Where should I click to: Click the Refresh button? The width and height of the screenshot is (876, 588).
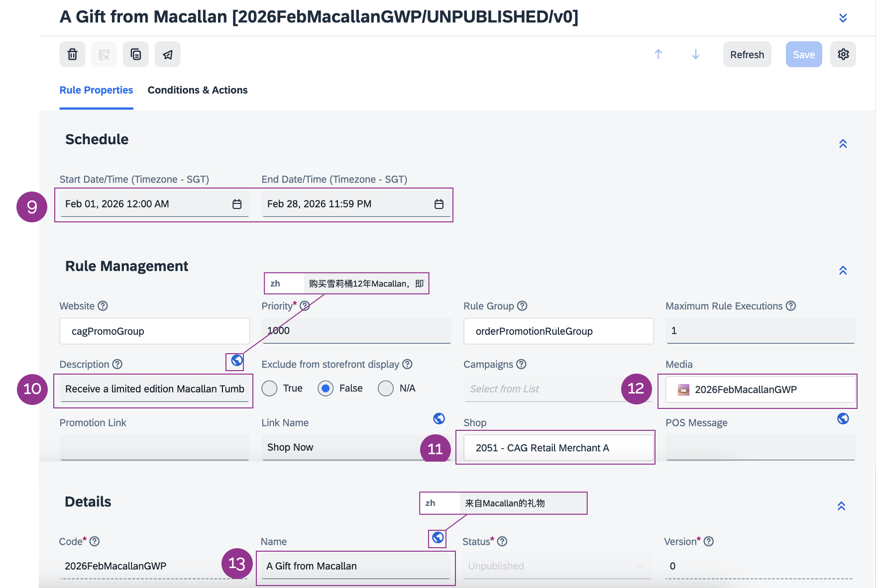tap(747, 54)
